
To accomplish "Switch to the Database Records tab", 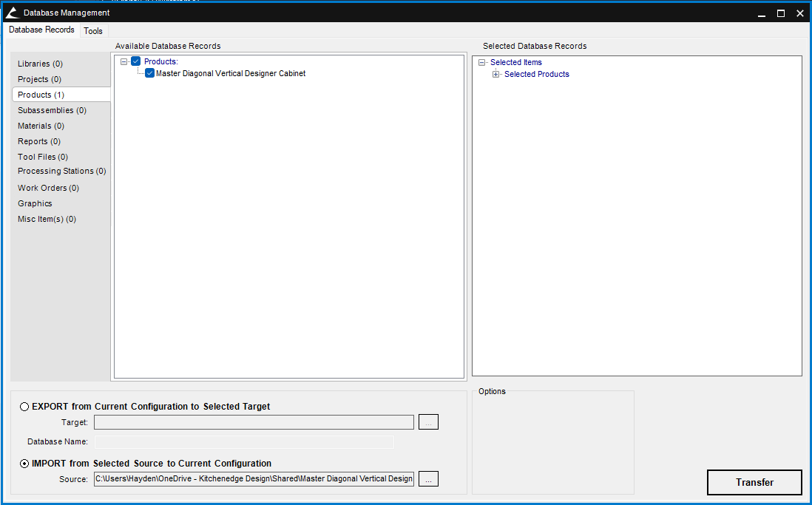I will tap(41, 30).
